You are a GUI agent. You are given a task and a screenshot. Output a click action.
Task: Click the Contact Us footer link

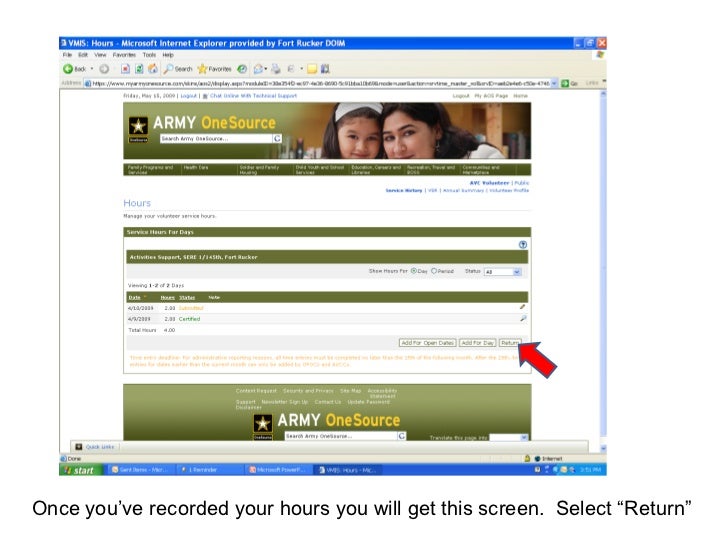328,402
